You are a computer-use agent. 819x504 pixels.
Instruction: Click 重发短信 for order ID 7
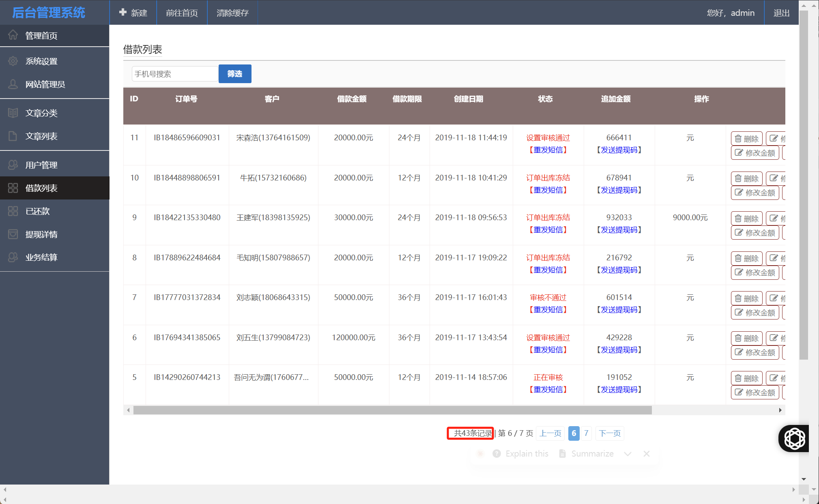[548, 309]
